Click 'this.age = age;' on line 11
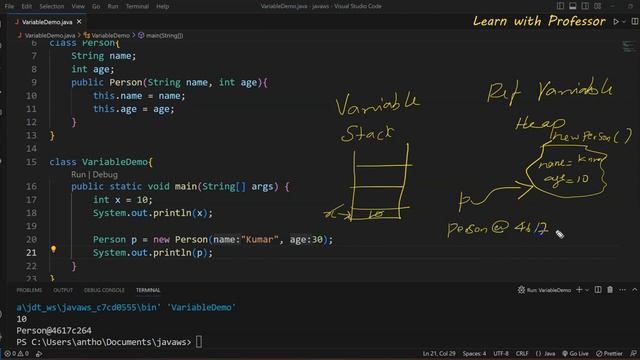 click(133, 109)
